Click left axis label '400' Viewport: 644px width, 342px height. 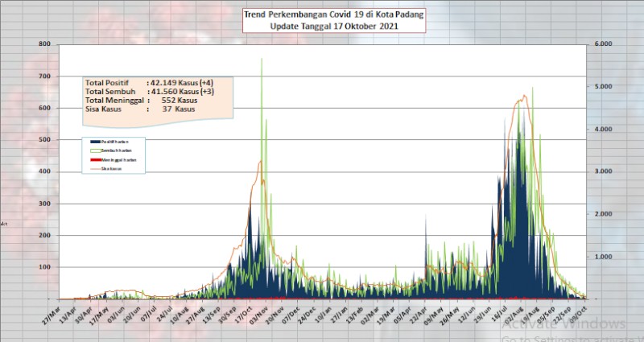click(x=44, y=171)
